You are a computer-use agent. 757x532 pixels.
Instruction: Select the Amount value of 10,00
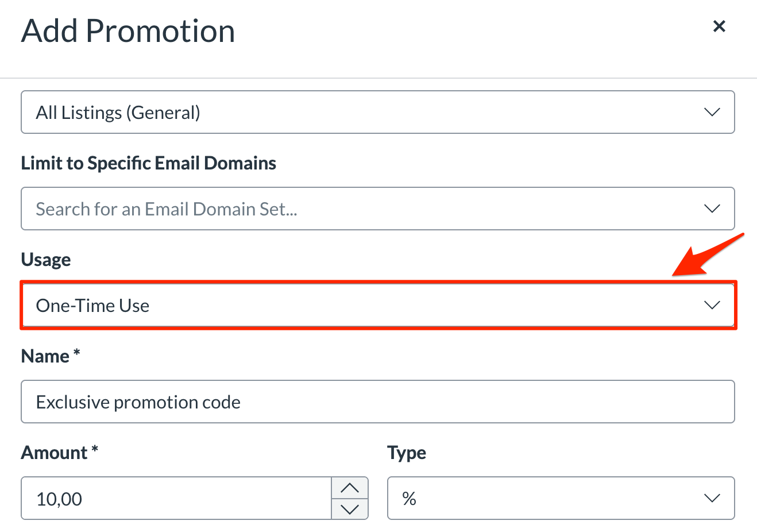click(x=172, y=498)
